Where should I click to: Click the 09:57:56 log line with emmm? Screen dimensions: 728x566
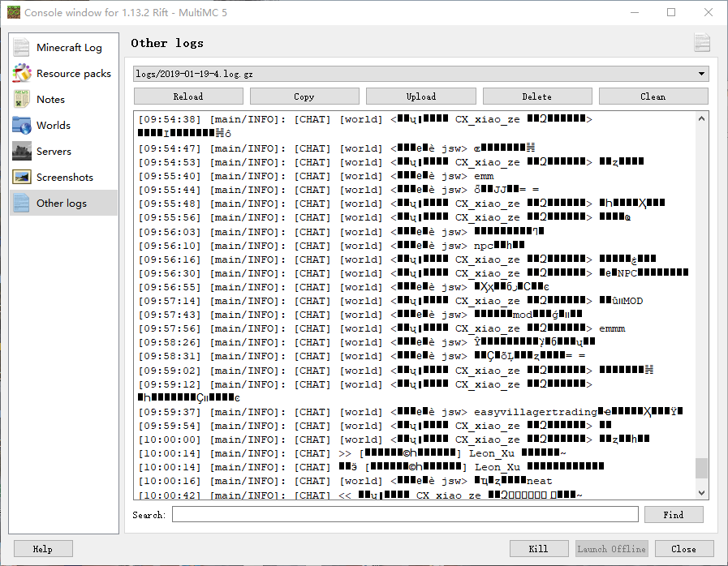pyautogui.click(x=381, y=328)
